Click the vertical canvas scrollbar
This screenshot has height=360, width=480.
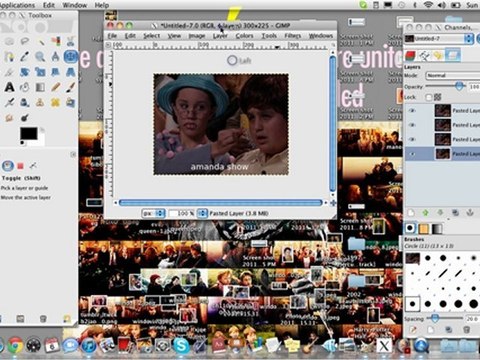pos(332,124)
